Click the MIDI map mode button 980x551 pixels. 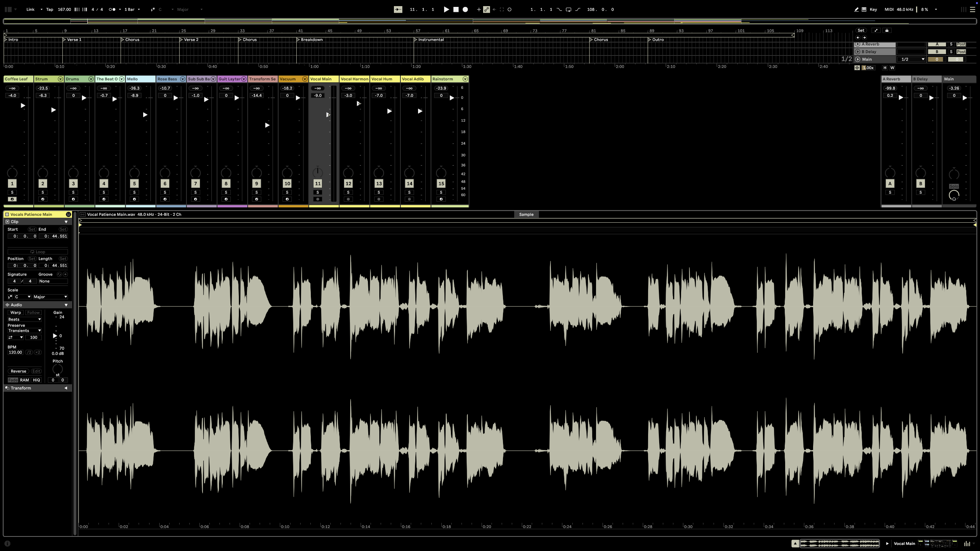[889, 10]
